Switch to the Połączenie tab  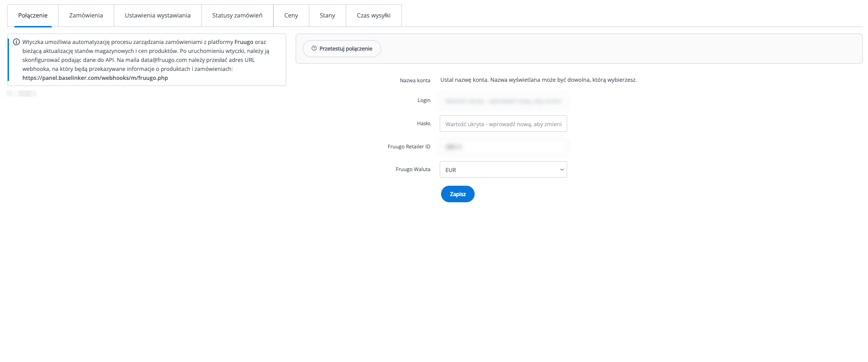33,16
